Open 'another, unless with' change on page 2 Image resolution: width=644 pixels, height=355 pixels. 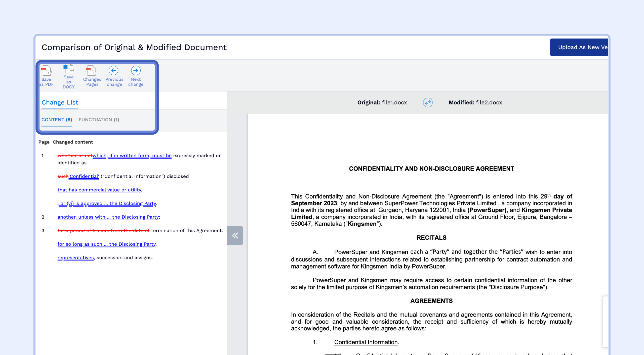(x=109, y=217)
